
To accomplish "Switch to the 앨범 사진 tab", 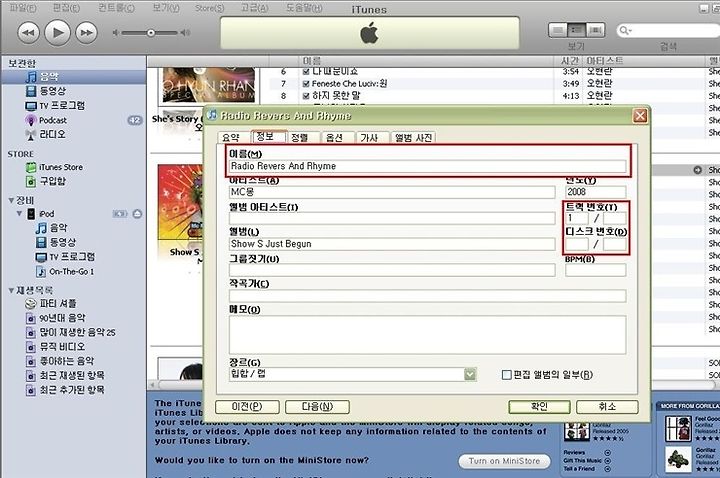I will click(414, 137).
